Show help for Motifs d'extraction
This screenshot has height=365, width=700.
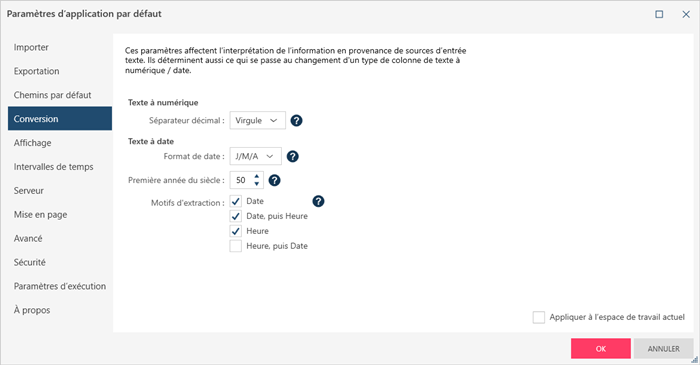pyautogui.click(x=318, y=201)
